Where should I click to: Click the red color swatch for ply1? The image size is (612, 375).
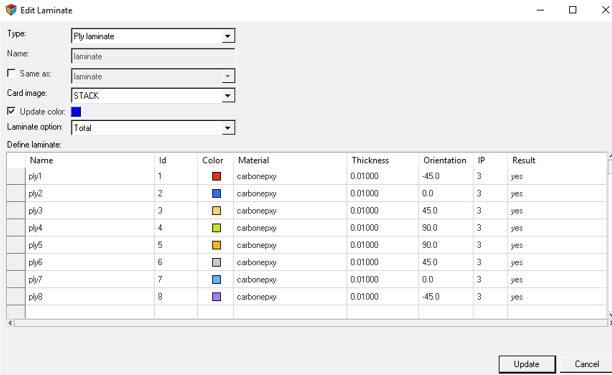216,176
